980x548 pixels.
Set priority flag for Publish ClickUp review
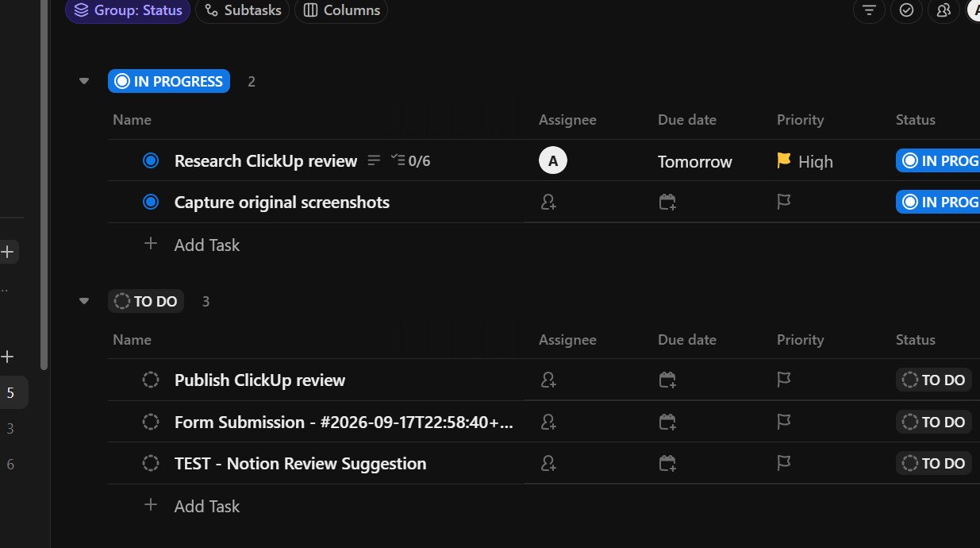(x=784, y=380)
